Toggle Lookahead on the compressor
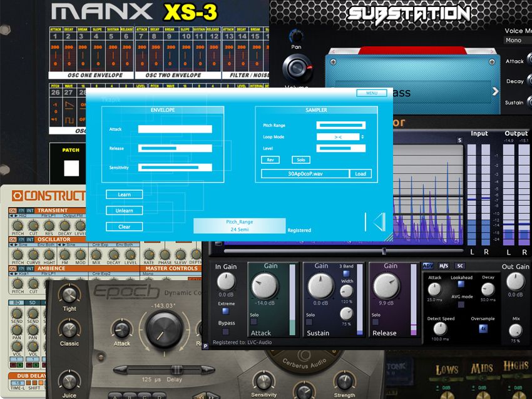This screenshot has height=399, width=532. click(460, 284)
